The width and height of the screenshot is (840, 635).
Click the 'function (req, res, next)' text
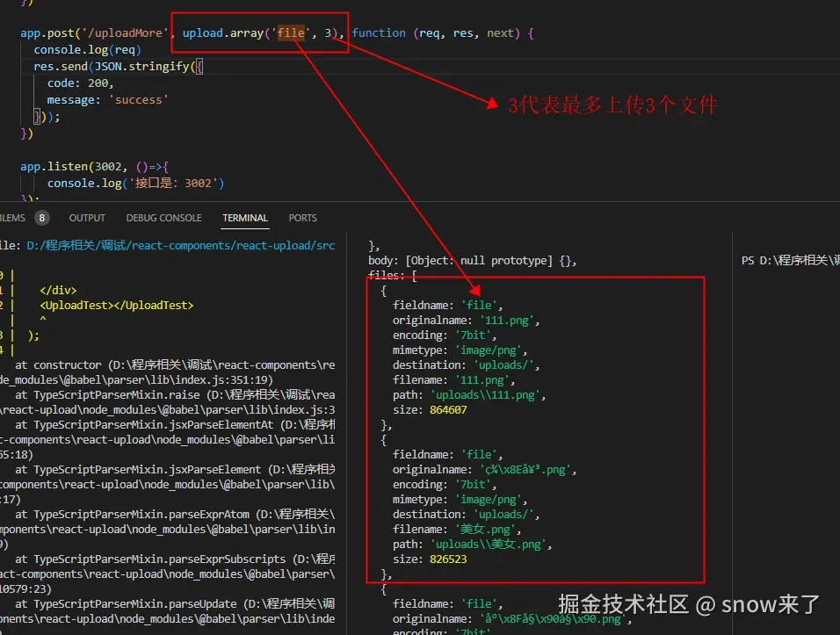pyautogui.click(x=436, y=33)
